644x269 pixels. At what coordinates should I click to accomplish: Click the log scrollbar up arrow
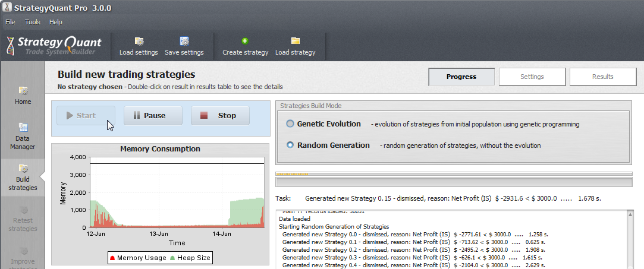point(630,214)
